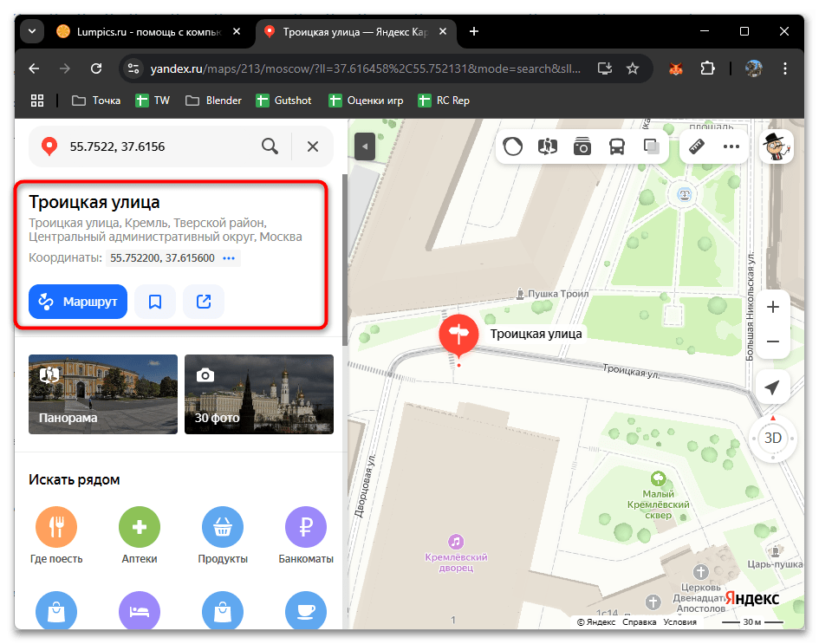819x644 pixels.
Task: Install the app via address bar icon
Action: (605, 68)
